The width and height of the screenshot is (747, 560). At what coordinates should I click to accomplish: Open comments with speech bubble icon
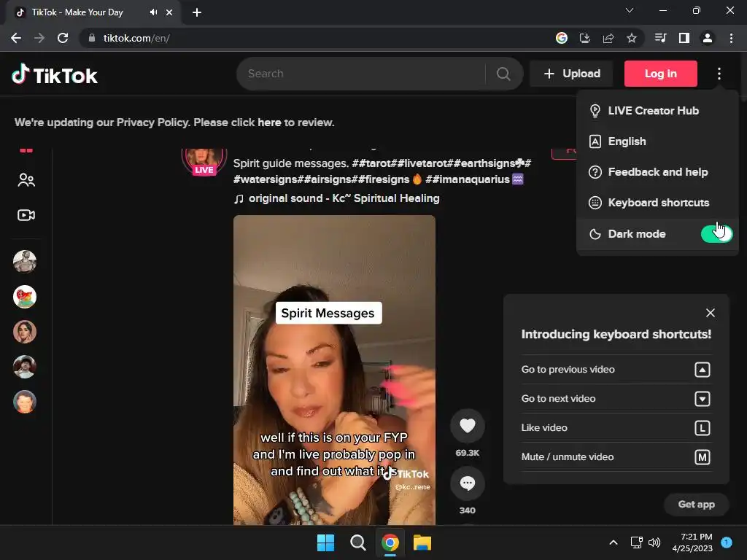468,483
